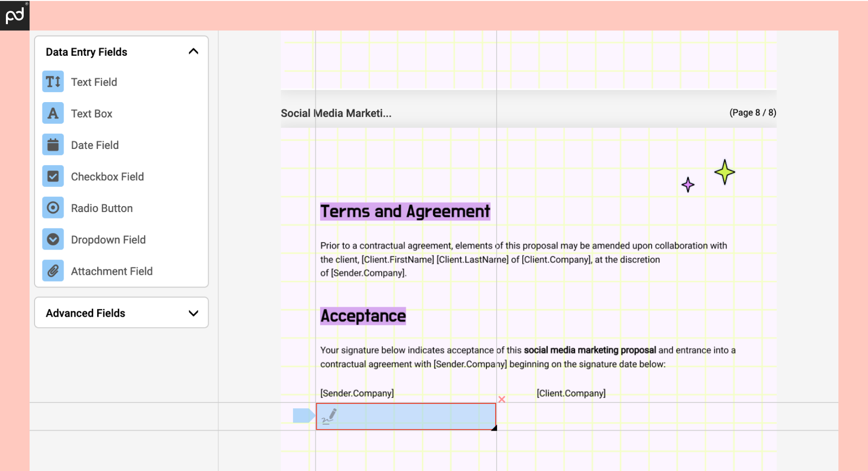Image resolution: width=868 pixels, height=471 pixels.
Task: Choose the Radio Button label
Action: click(102, 208)
